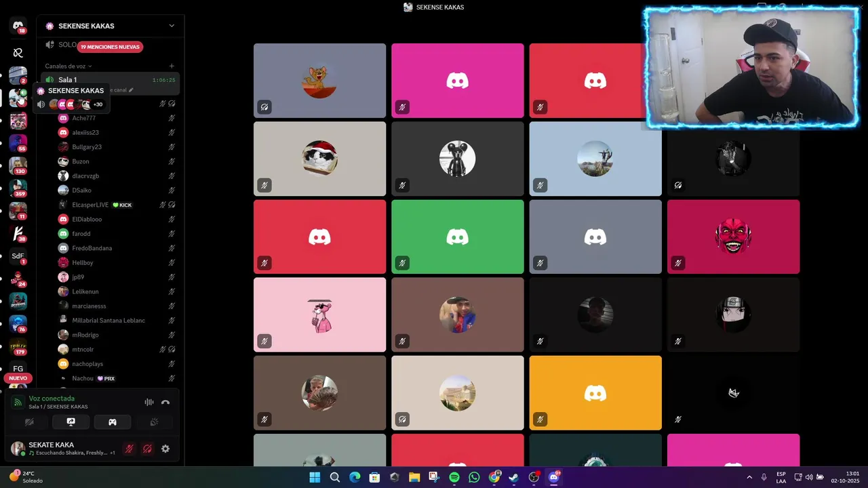Screen dimensions: 868x488
Task: Open Microsoft Edge from the taskbar
Action: click(x=355, y=477)
